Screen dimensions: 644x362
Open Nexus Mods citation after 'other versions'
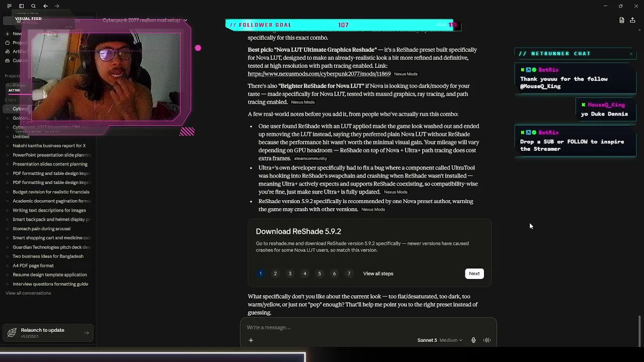coord(373,209)
